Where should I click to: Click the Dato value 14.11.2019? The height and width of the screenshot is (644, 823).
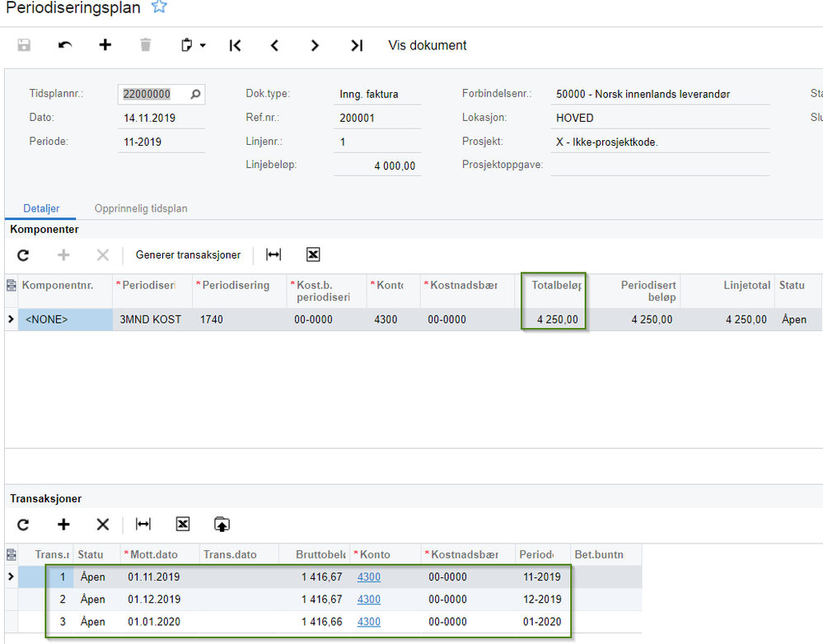tap(161, 118)
